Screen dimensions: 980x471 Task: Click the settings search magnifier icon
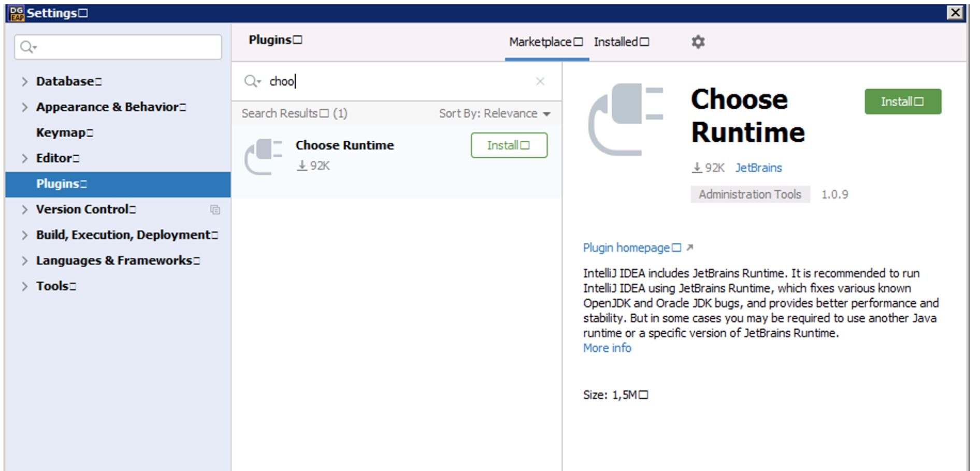tap(28, 47)
